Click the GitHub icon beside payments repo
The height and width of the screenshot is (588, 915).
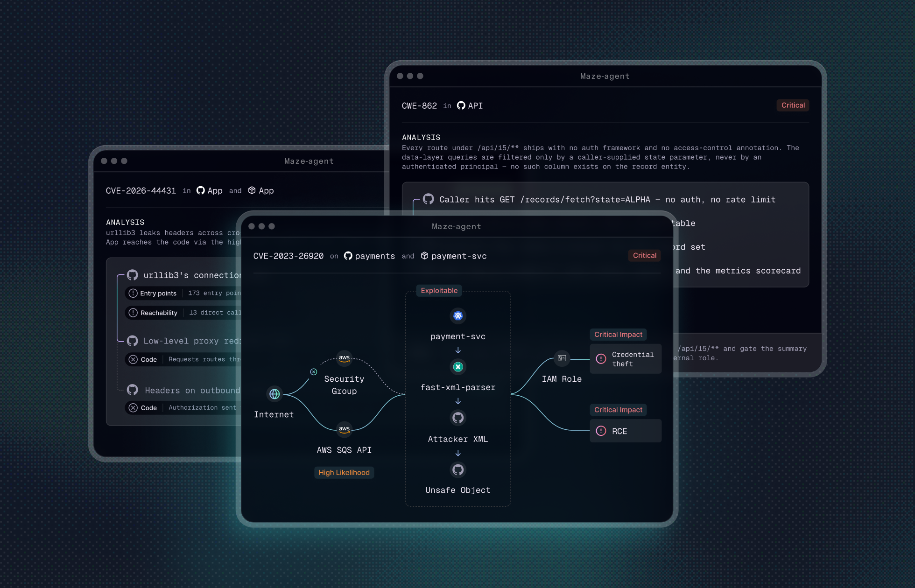click(348, 256)
